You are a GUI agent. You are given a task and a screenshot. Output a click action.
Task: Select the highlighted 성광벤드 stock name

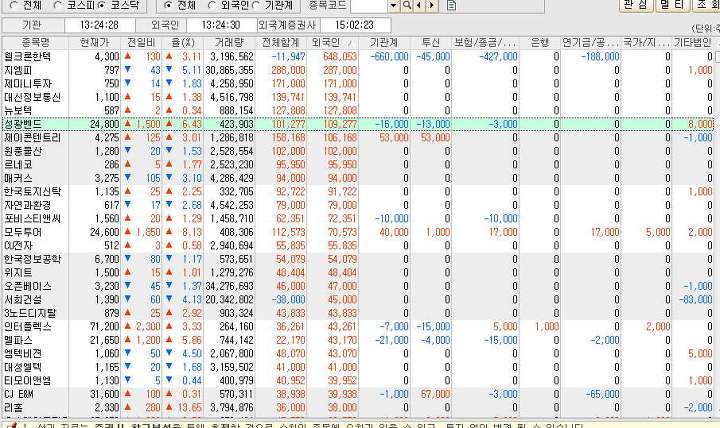tap(22, 124)
